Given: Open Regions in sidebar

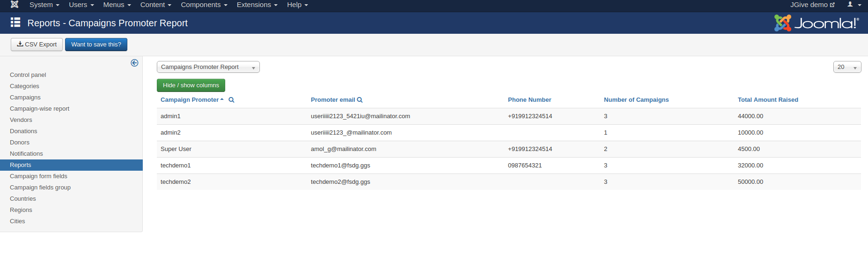Looking at the screenshot, I should (x=21, y=210).
